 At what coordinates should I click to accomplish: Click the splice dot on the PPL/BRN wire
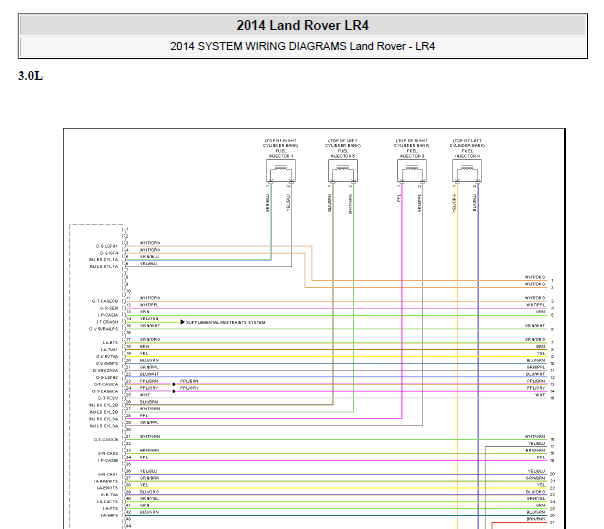(x=174, y=385)
